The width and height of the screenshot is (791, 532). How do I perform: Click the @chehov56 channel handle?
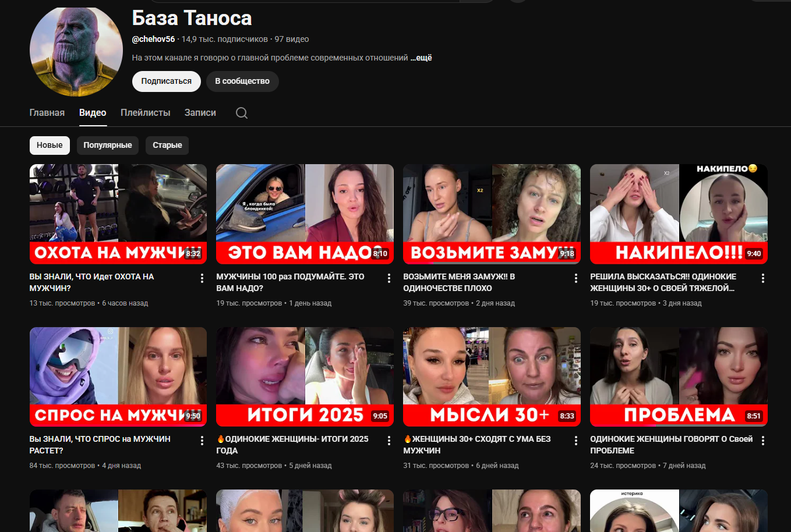(x=153, y=39)
